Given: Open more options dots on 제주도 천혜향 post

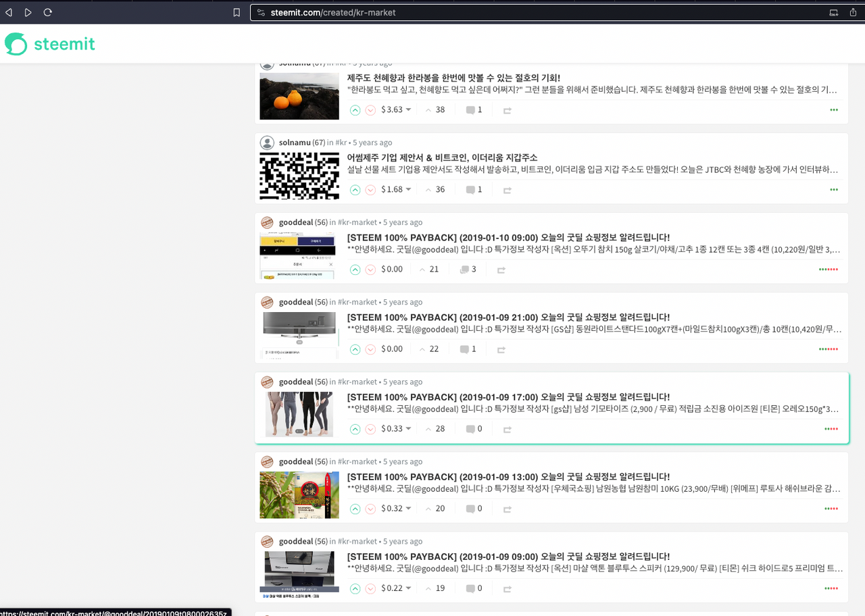Looking at the screenshot, I should [834, 110].
